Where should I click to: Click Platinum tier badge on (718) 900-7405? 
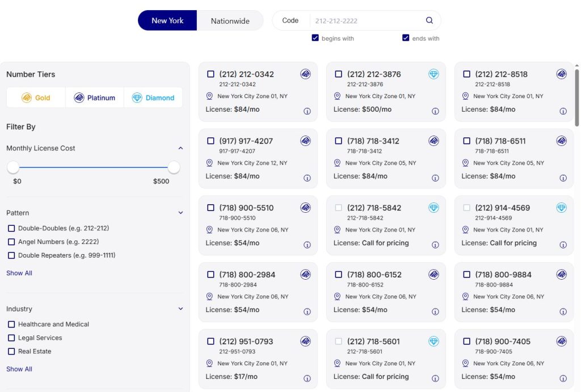[561, 342]
